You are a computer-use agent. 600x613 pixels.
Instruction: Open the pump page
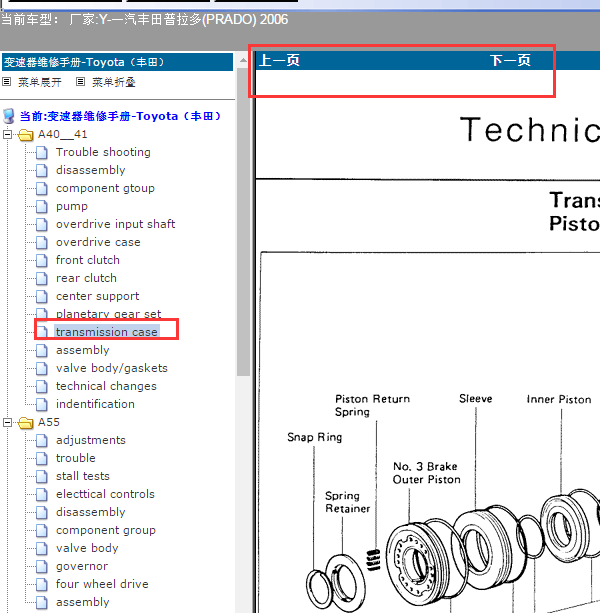tap(72, 206)
